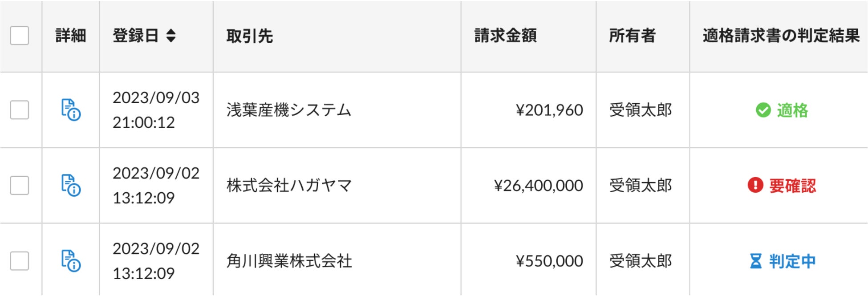Viewport: 868px width, 296px height.
Task: Open details icon for 浅葉産機システム invoice
Action: point(71,110)
